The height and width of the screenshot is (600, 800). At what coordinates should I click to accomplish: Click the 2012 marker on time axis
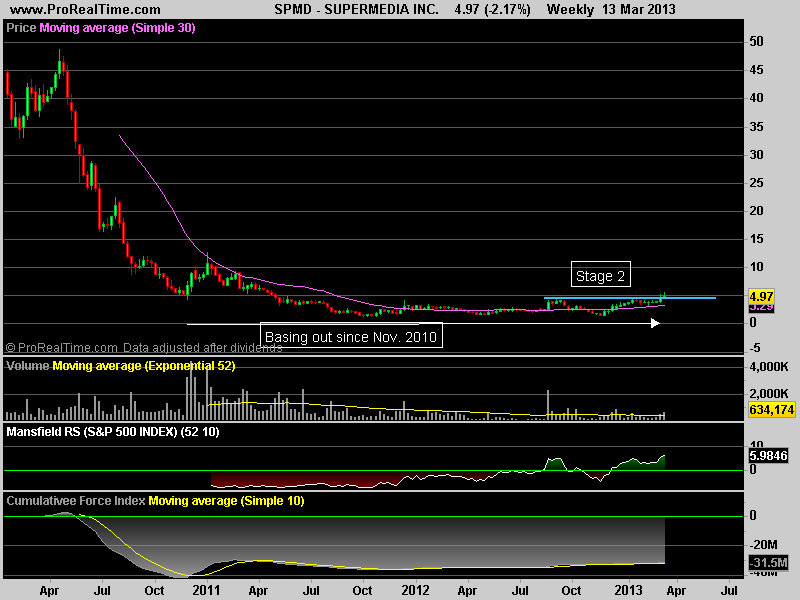tap(414, 591)
